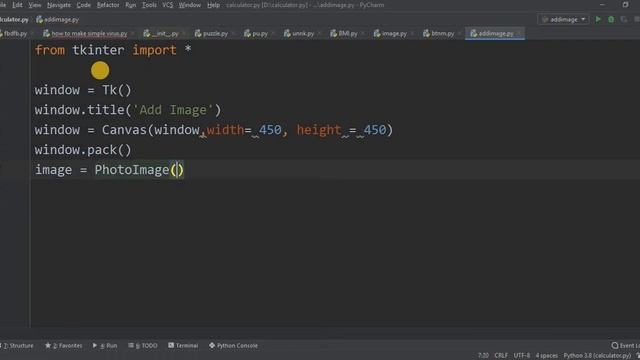
Task: Click addimage.py in the navigation breadcrumb
Action: pyautogui.click(x=58, y=19)
